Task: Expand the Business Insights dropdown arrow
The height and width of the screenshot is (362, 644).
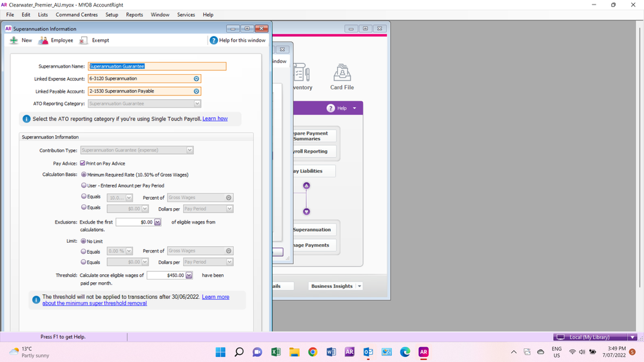Action: pyautogui.click(x=359, y=287)
